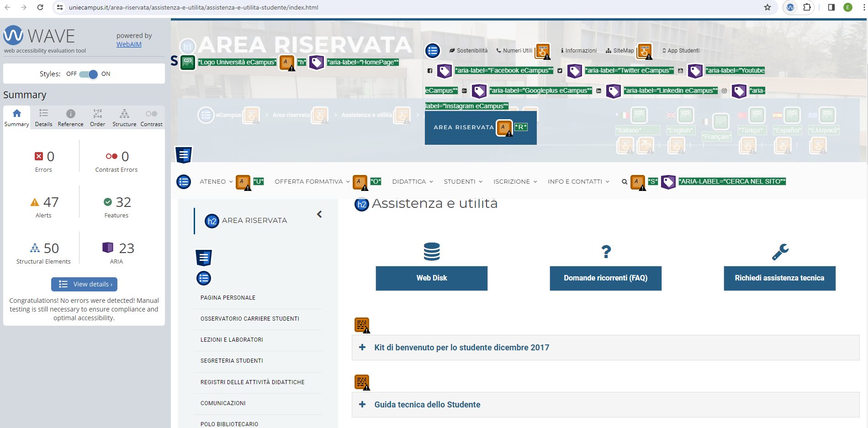Click the site search magnifier icon
The image size is (868, 428).
click(624, 182)
